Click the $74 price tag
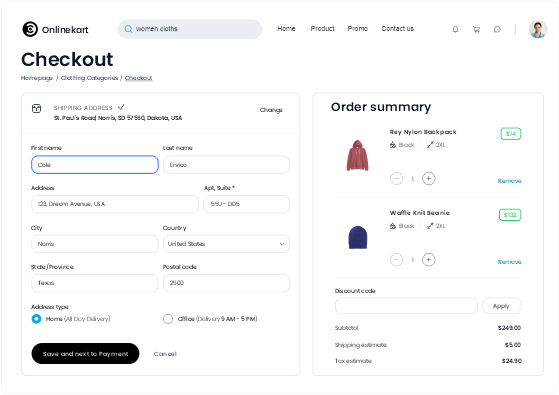 (x=511, y=134)
